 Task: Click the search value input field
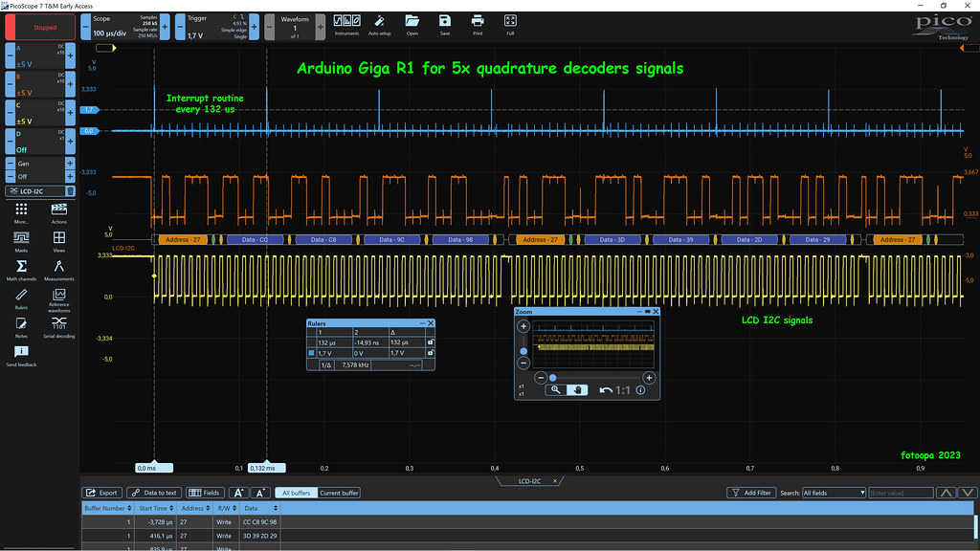click(901, 493)
